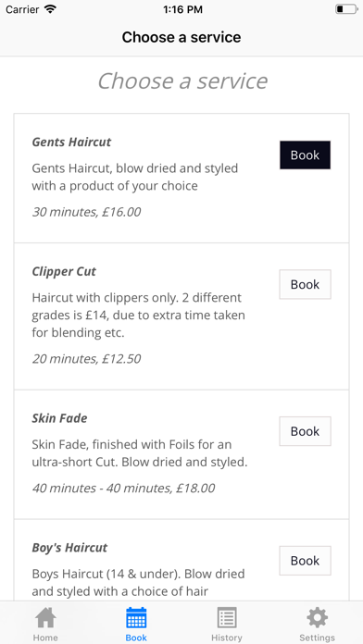Open the Settings gear icon
Image resolution: width=363 pixels, height=644 pixels.
click(318, 618)
